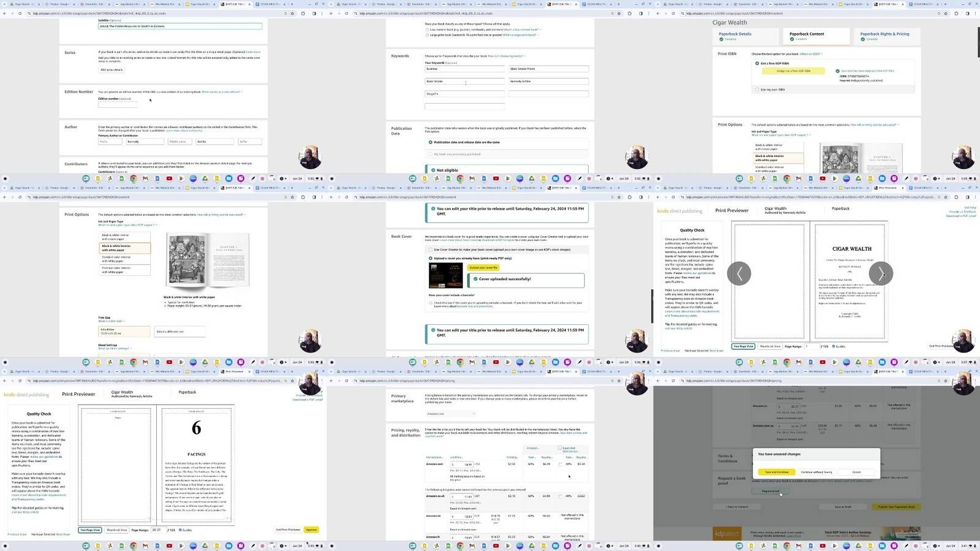This screenshot has height=551, width=980.
Task: Select the 'Get a free KDP ISBN' radio option
Action: pos(757,63)
